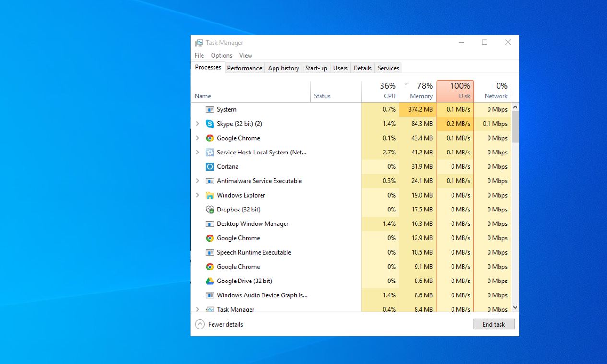Expand the Skype (32 bit) process group
Image resolution: width=607 pixels, height=364 pixels.
(197, 123)
